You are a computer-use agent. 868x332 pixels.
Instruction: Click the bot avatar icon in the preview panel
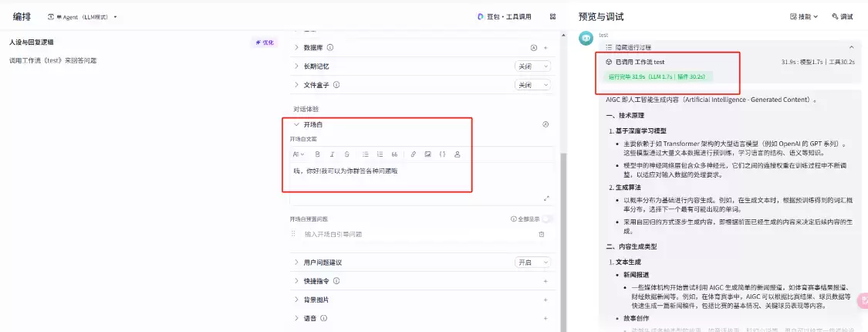click(586, 38)
